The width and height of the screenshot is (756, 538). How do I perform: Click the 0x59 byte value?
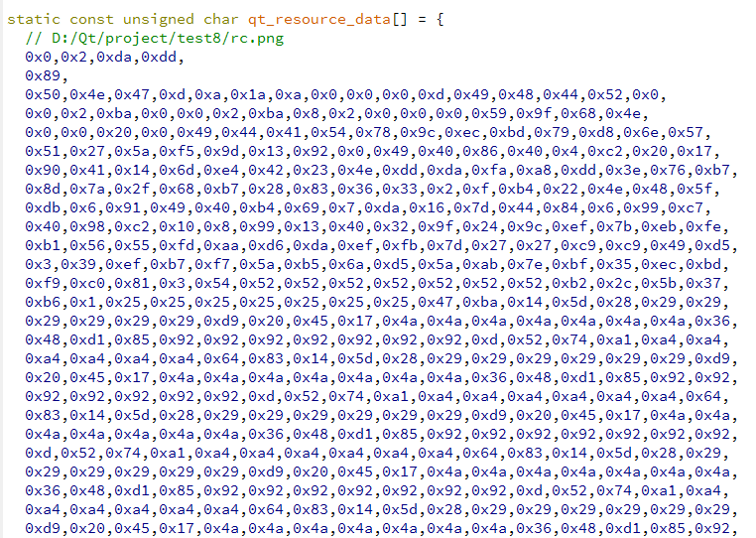pos(489,113)
